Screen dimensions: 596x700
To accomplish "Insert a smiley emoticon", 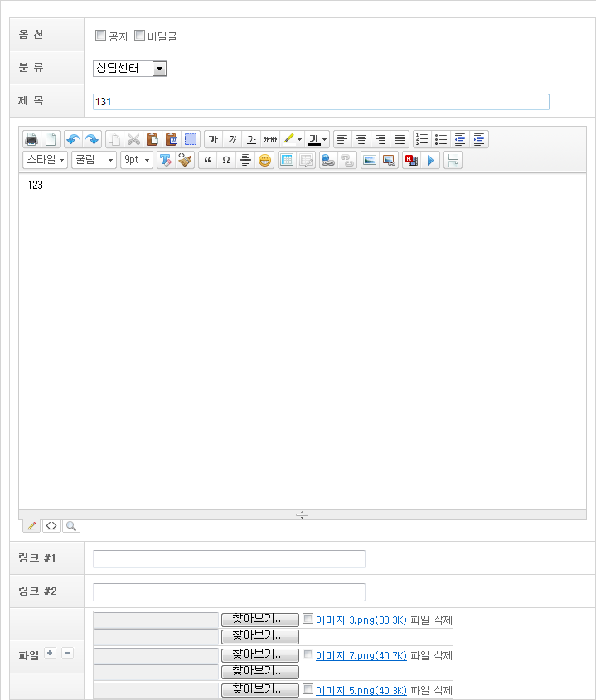I will 264,161.
